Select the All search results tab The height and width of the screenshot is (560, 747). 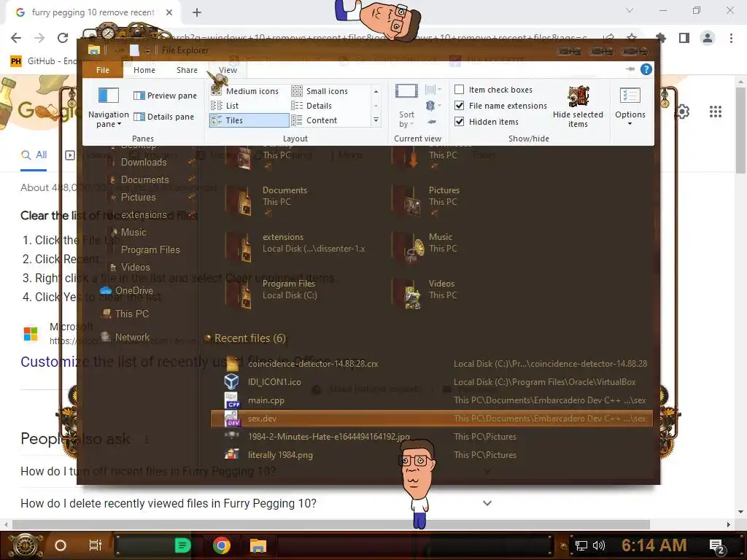point(34,155)
